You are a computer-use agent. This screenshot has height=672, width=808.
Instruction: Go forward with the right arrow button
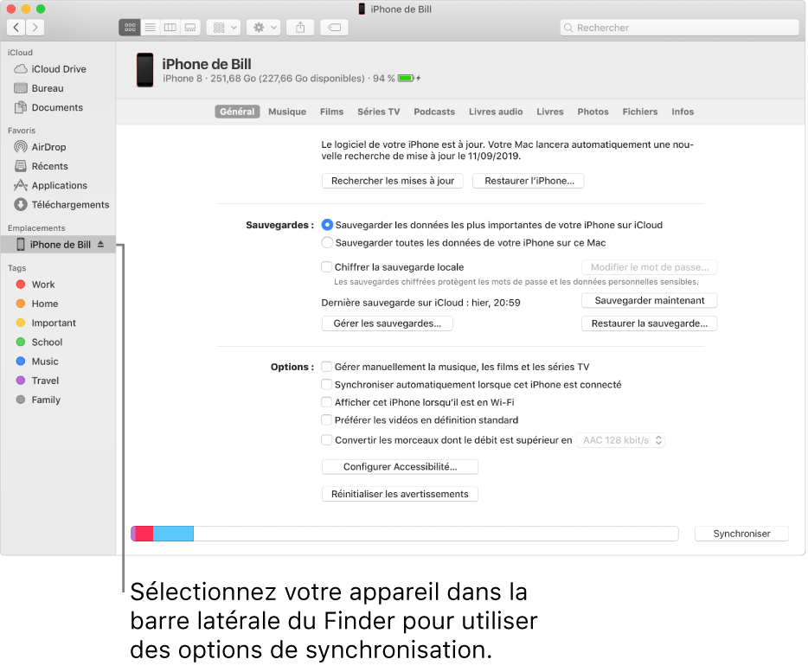click(35, 28)
